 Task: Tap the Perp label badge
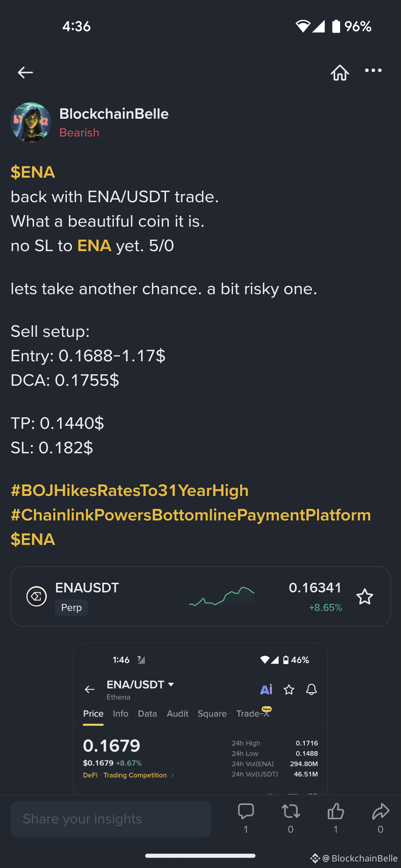click(x=71, y=608)
